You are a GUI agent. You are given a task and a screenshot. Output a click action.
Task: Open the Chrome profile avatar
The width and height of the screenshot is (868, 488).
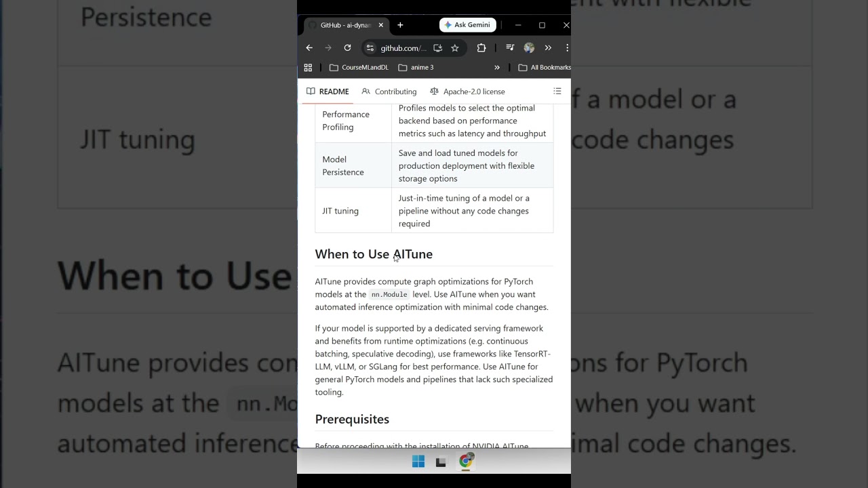[x=529, y=48]
